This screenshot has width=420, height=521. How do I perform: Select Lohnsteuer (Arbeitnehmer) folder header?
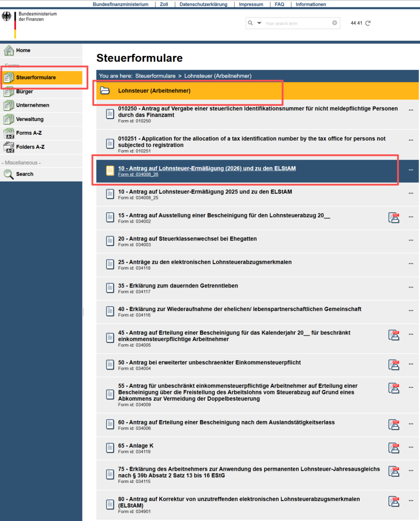(x=257, y=91)
